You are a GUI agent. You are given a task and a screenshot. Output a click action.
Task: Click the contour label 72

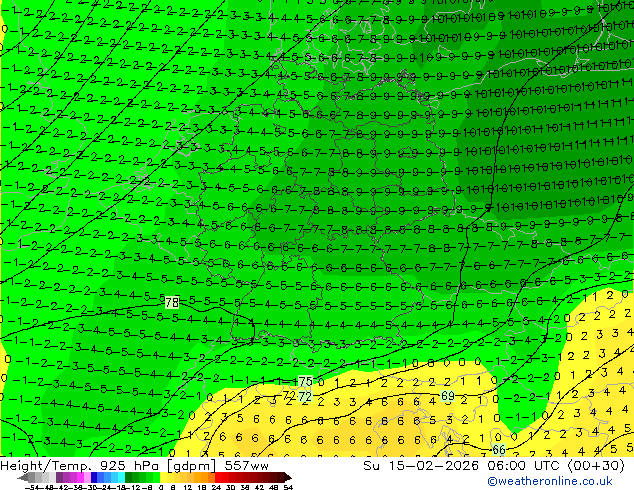[305, 396]
